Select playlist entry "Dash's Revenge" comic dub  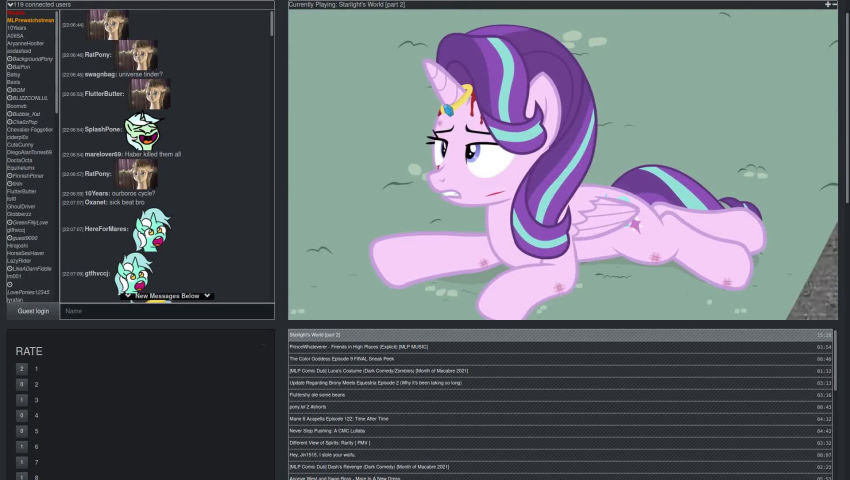pos(561,467)
